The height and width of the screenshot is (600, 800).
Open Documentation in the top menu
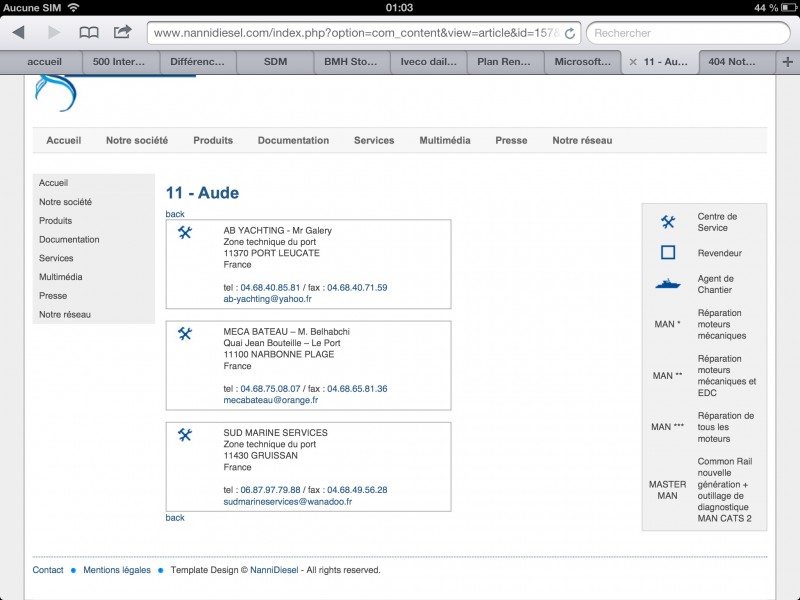pyautogui.click(x=293, y=140)
